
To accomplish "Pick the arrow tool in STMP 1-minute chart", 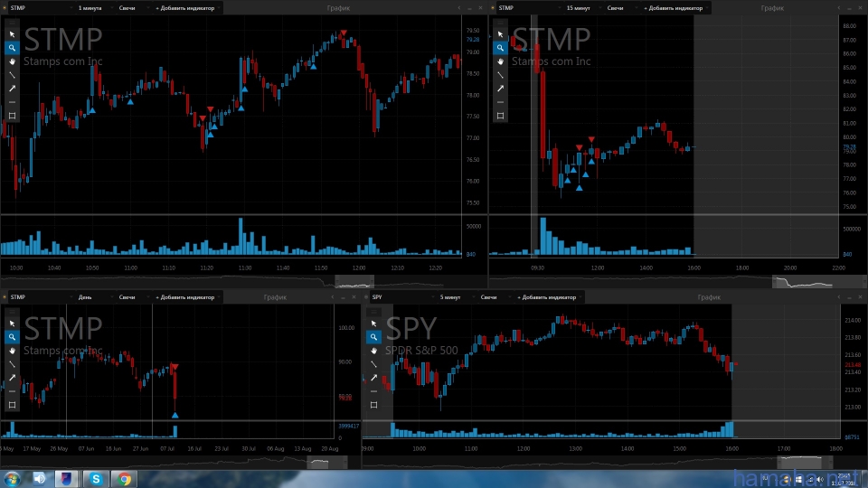I will (x=12, y=89).
